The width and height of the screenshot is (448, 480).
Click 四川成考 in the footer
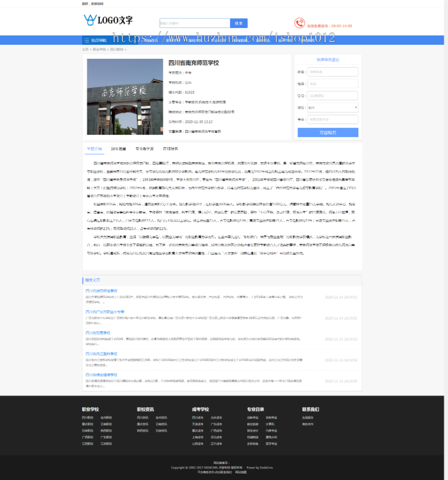coord(198,418)
